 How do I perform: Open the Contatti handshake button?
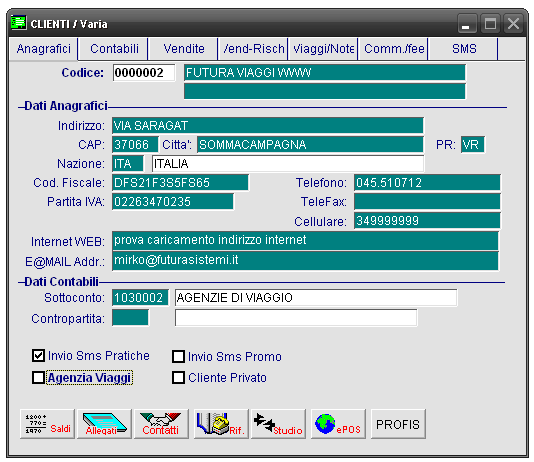161,424
